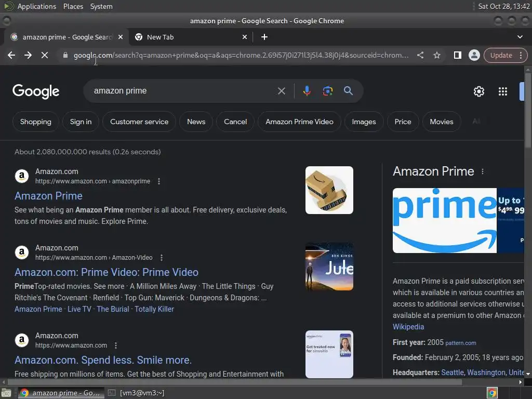Open the Places menu
Viewport: 532px width, 399px height.
[73, 6]
